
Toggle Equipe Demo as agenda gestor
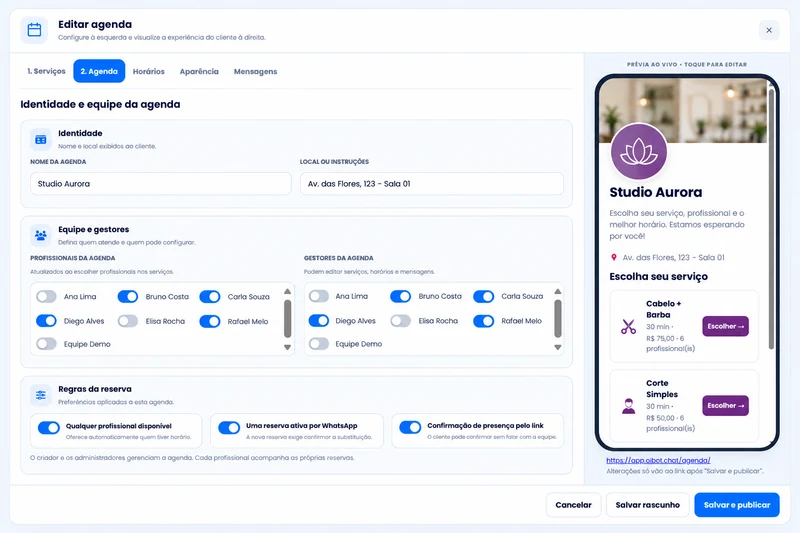319,343
